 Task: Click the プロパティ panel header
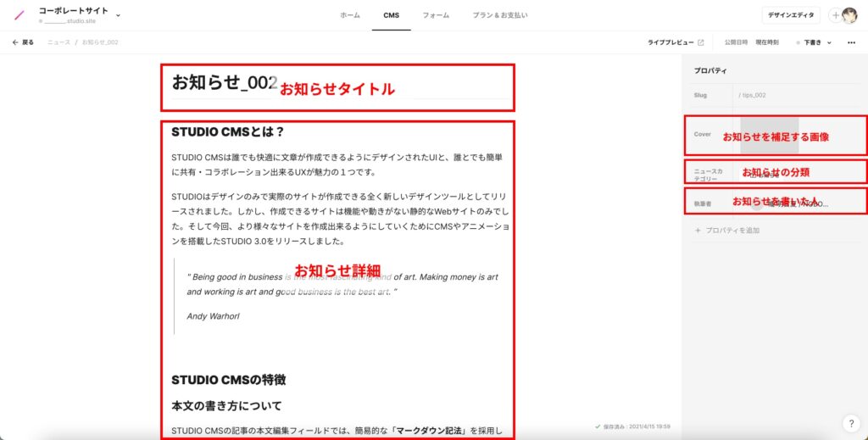710,71
